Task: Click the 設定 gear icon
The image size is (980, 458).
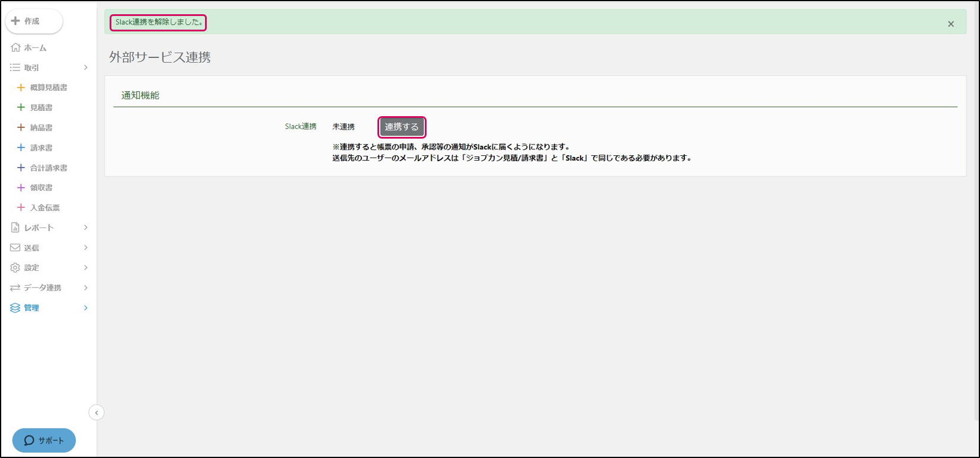Action: pyautogui.click(x=15, y=268)
